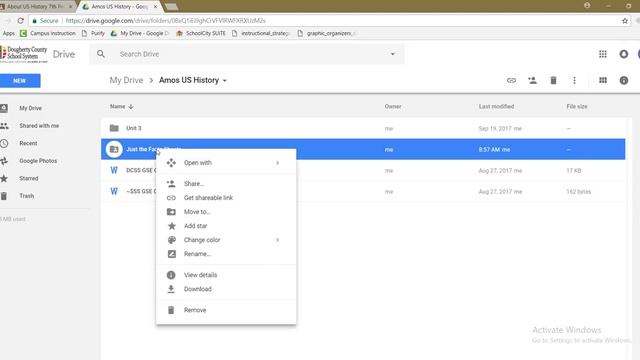This screenshot has width=640, height=360.
Task: Click Owner column header
Action: (393, 107)
